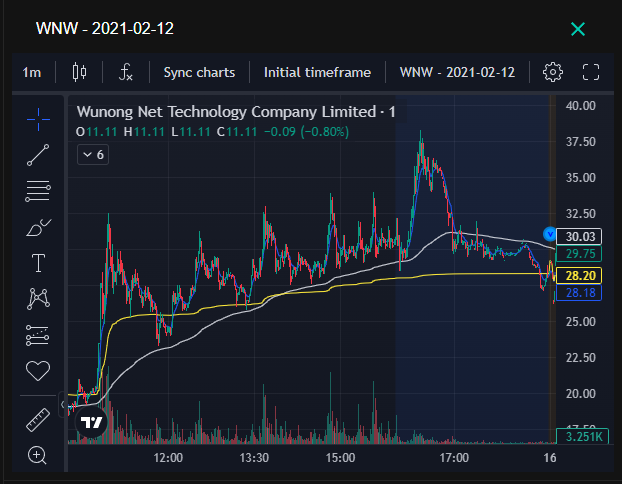
Task: Click the -0.09 (-0.80%) change value
Action: [306, 132]
